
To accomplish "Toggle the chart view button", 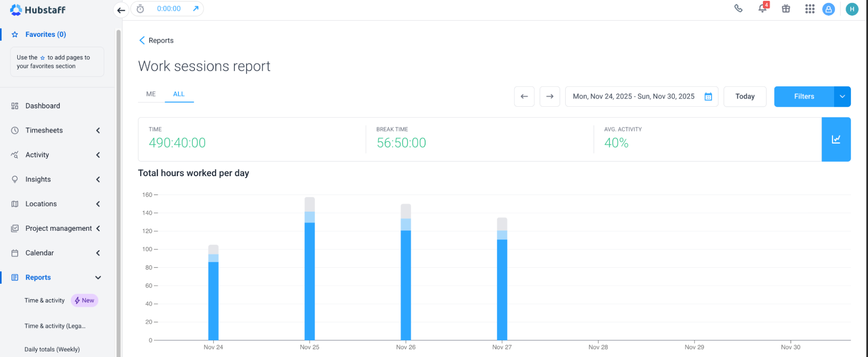I will click(x=836, y=139).
